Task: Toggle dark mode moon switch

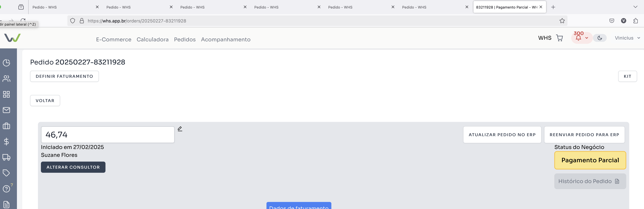Action: tap(600, 38)
